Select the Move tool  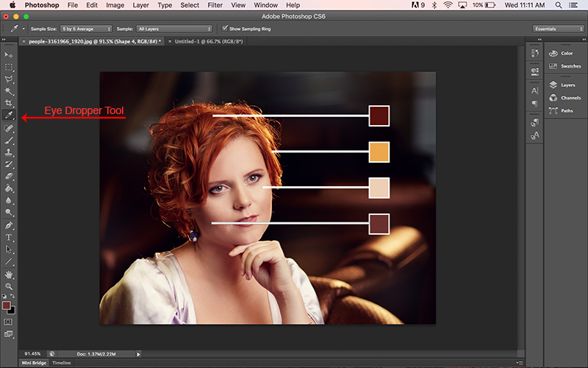(x=9, y=55)
